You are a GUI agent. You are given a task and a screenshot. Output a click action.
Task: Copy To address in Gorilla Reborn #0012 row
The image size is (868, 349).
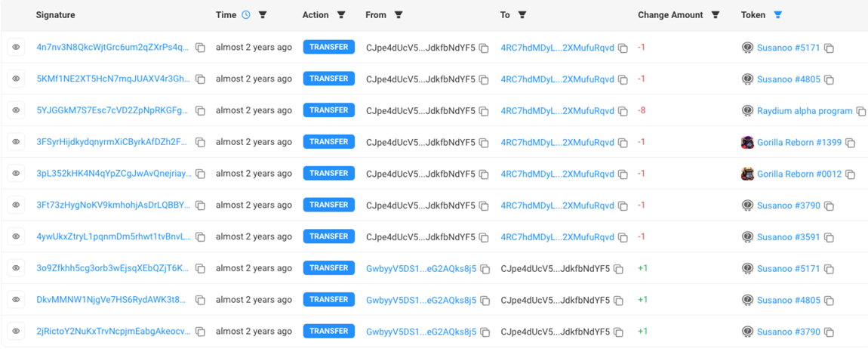click(x=623, y=174)
